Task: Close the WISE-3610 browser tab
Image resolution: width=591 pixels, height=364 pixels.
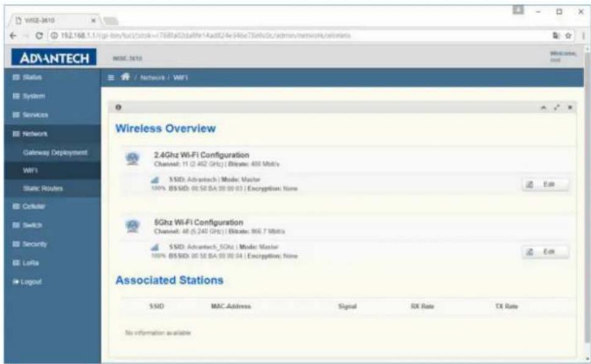Action: point(94,20)
